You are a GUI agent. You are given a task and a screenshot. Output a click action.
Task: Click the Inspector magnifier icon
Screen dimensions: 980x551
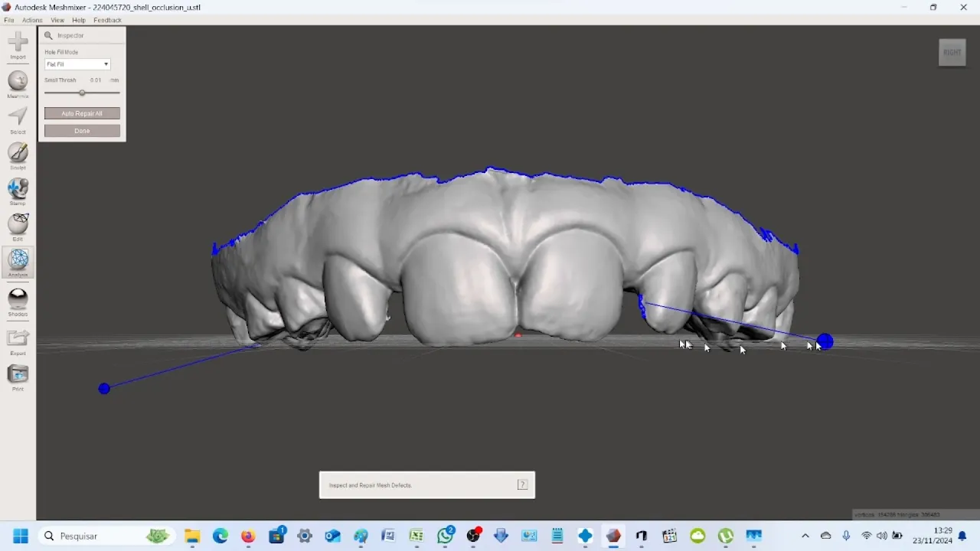(48, 35)
